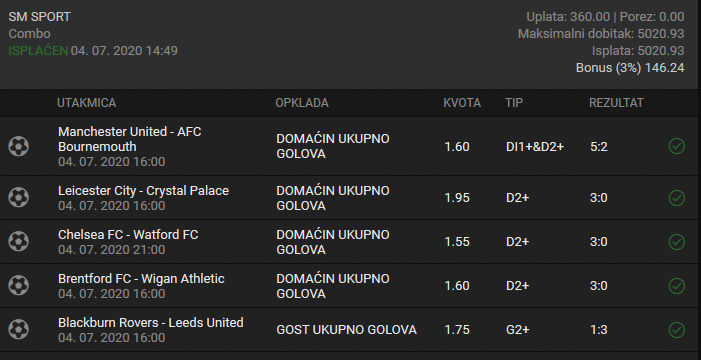Click green checkmark on Leicester City row
The width and height of the screenshot is (701, 360).
(676, 198)
